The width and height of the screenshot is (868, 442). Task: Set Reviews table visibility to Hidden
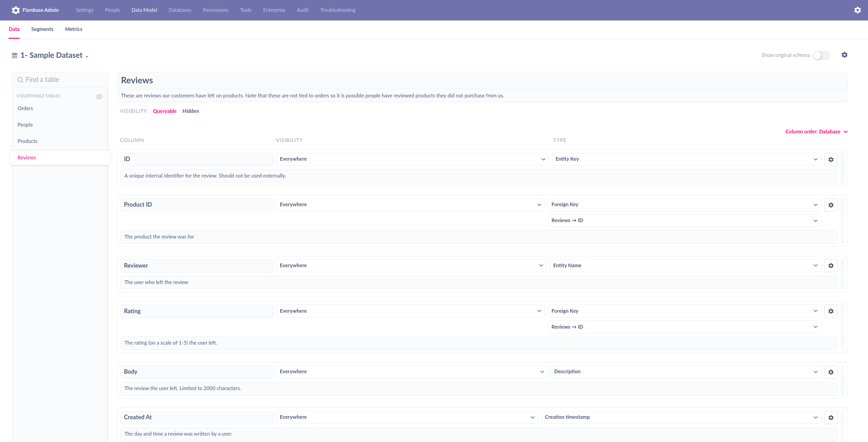(x=190, y=111)
